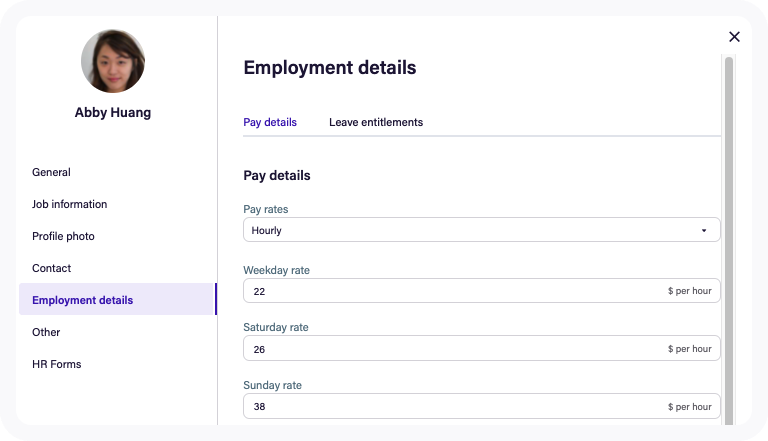Click the Pay rates field label

[266, 209]
